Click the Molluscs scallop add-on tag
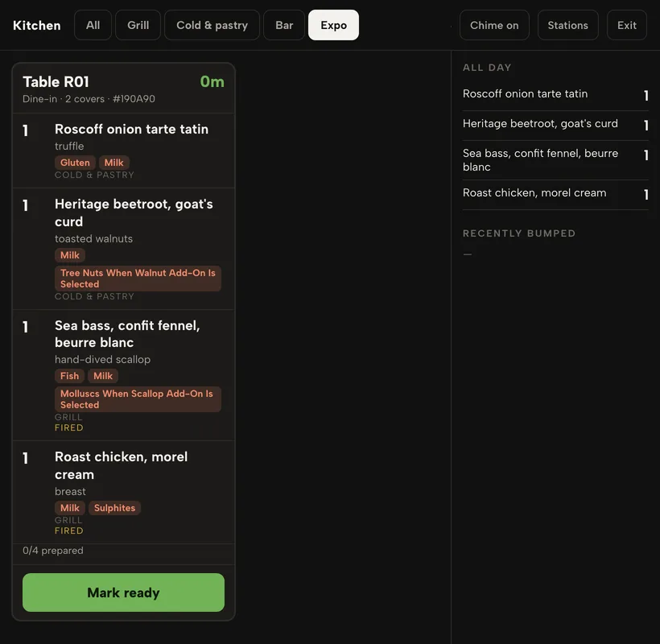Viewport: 660px width, 644px height. click(138, 399)
